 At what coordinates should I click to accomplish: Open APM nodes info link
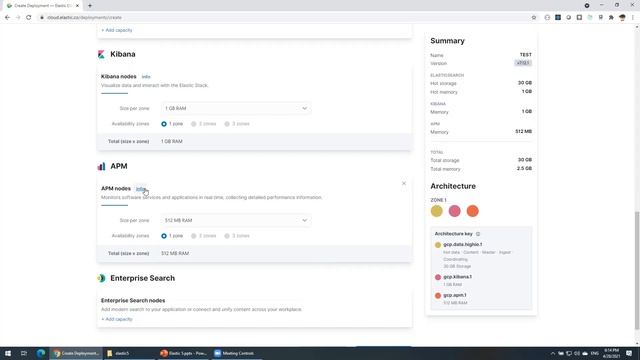(x=140, y=189)
